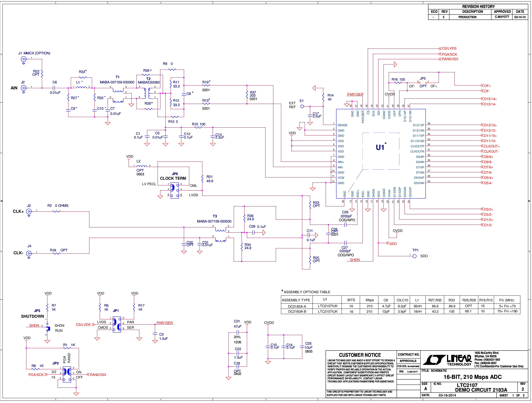Viewport: 532px width, 403px height.
Task: Click the CS/LVDS off-page port at top
Action: [448, 48]
